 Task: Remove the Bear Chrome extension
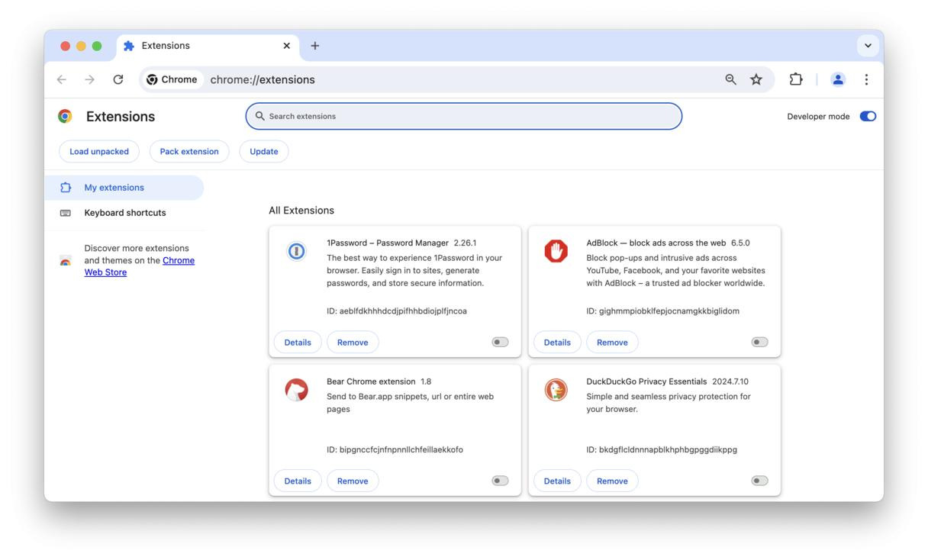pos(353,481)
